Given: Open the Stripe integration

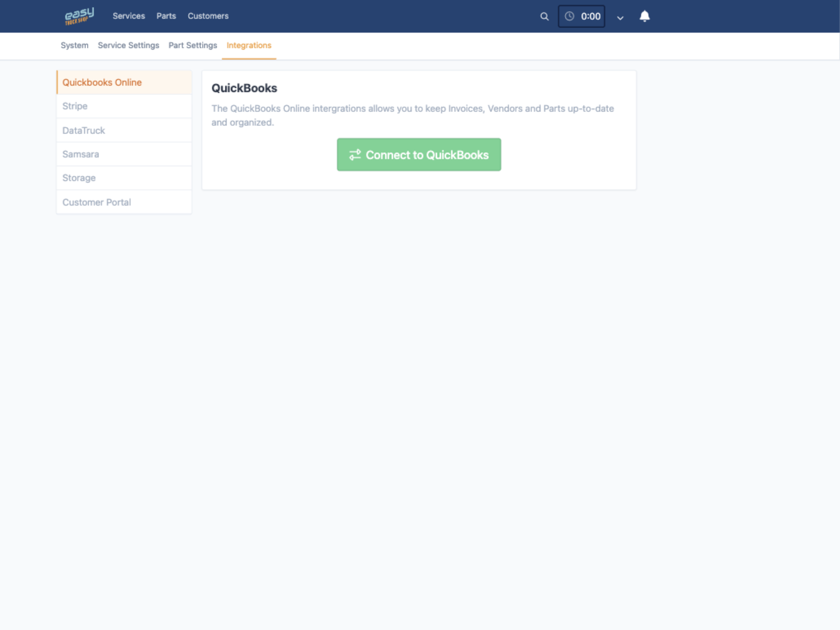Looking at the screenshot, I should 124,106.
